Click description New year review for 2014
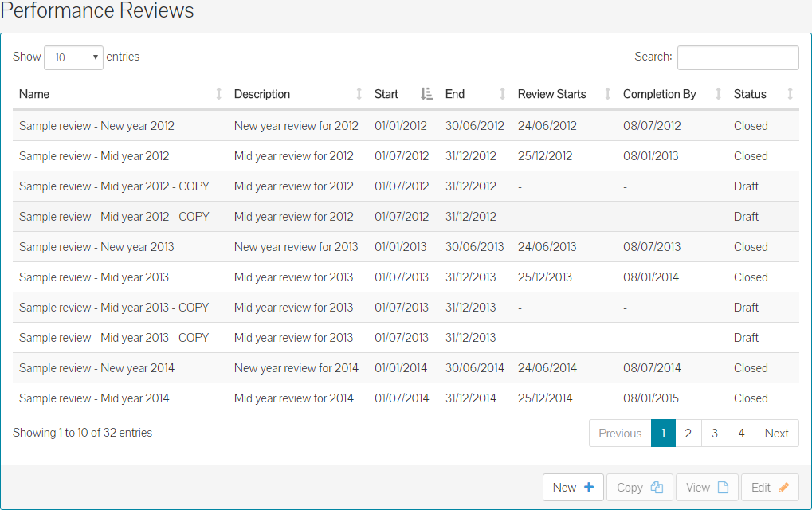 tap(296, 368)
